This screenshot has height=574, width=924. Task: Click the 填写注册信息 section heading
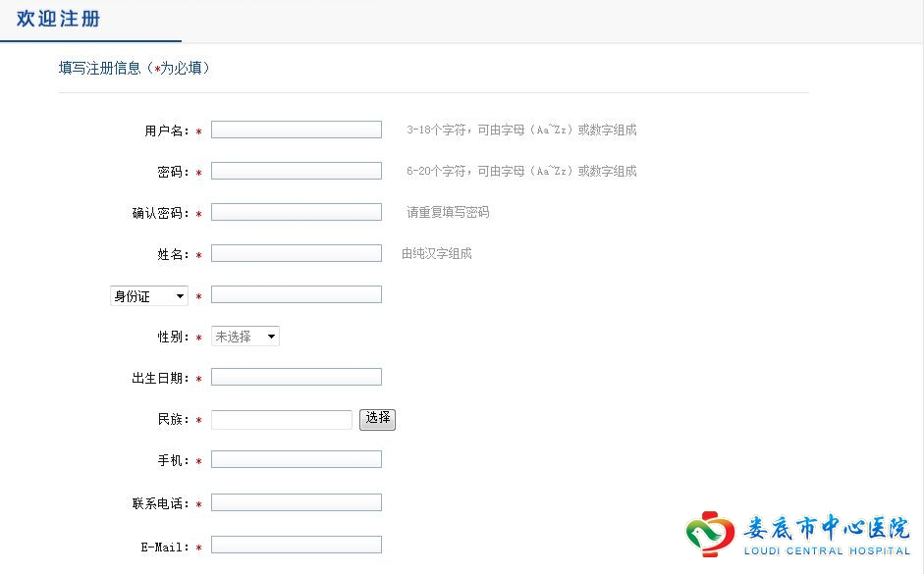coord(135,69)
